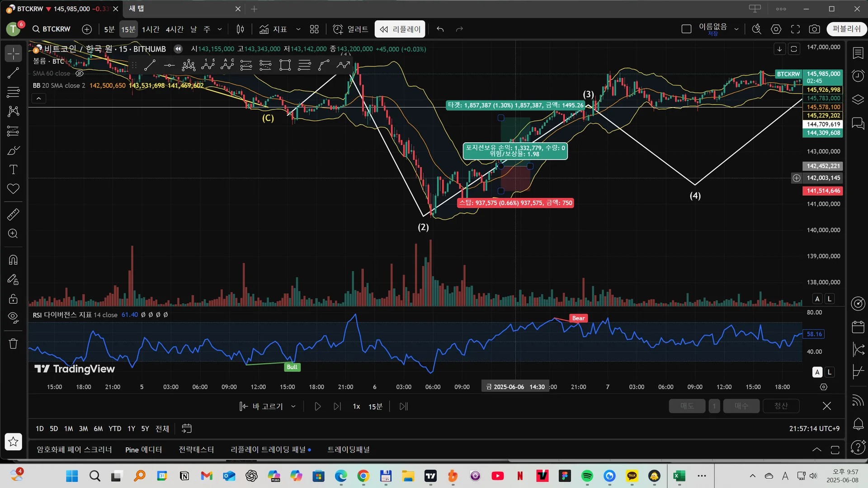Click the magnet mode icon
This screenshot has width=868, height=488.
pyautogui.click(x=13, y=260)
